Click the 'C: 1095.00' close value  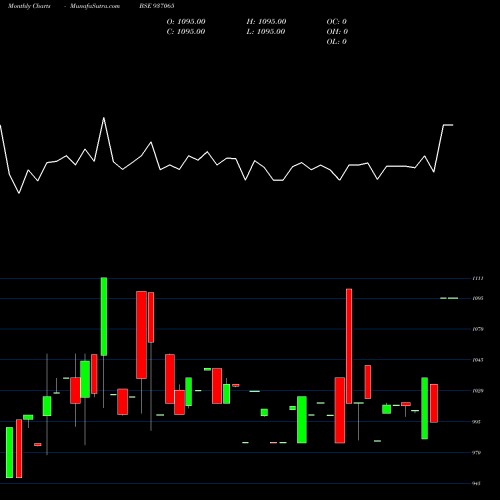click(x=186, y=32)
